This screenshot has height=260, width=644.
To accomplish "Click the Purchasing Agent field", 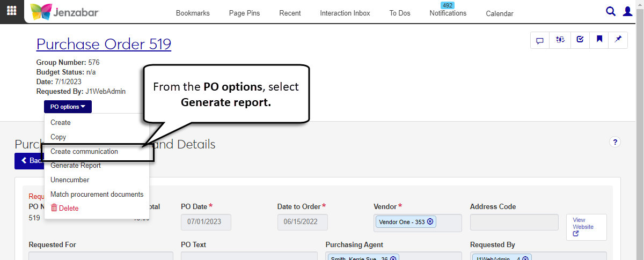I will [x=393, y=256].
